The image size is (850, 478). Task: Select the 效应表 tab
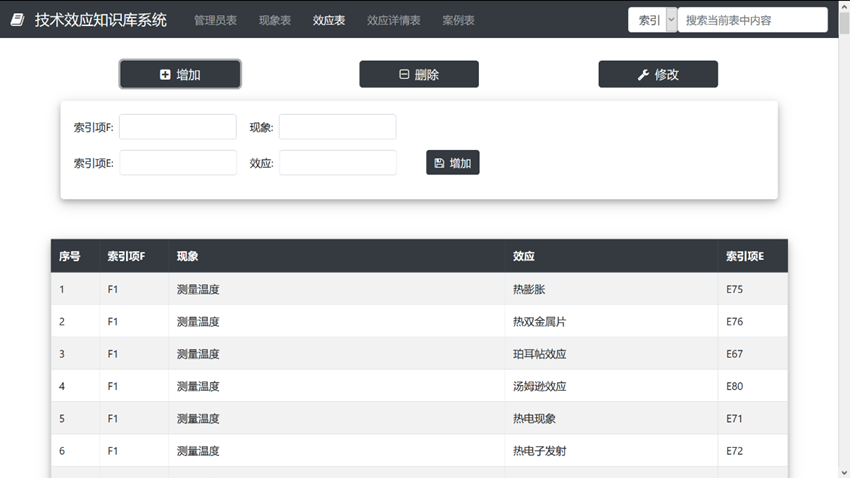click(x=329, y=20)
